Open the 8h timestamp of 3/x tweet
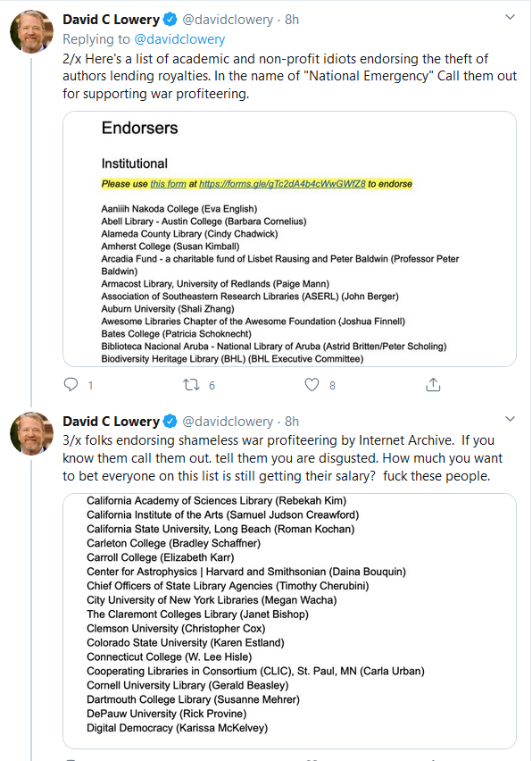 292,422
